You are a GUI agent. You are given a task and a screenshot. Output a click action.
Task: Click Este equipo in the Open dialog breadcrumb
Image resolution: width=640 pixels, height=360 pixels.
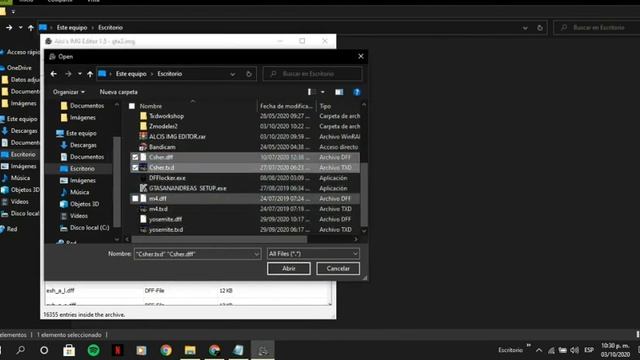pos(131,74)
